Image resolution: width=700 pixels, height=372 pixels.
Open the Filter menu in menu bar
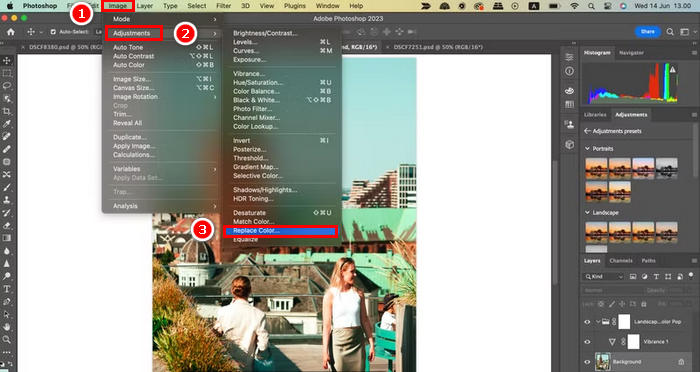[223, 6]
